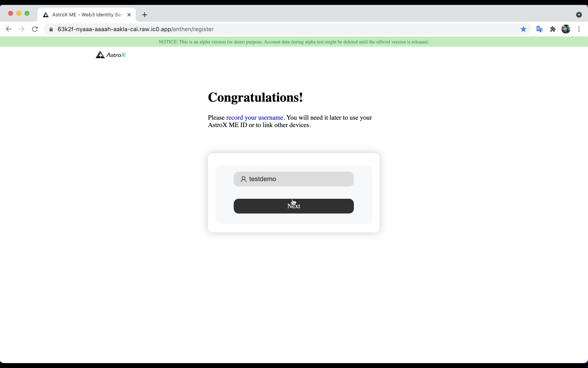This screenshot has height=368, width=588.
Task: Click the green alpha version NOTICE banner
Action: point(294,42)
